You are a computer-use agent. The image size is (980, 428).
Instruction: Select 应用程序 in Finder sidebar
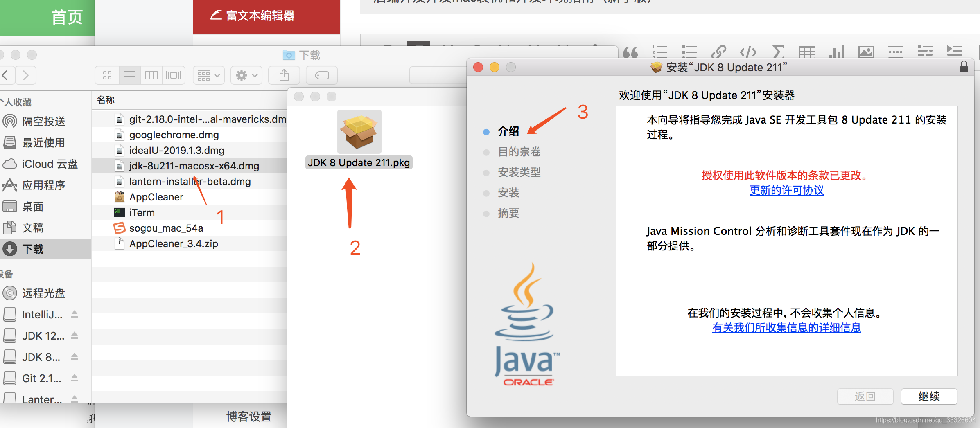coord(45,185)
